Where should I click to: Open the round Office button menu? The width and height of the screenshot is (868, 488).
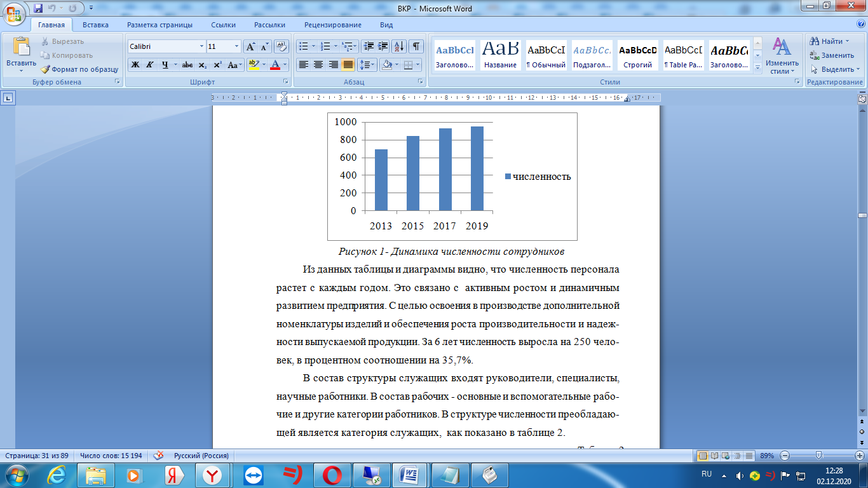(x=15, y=13)
